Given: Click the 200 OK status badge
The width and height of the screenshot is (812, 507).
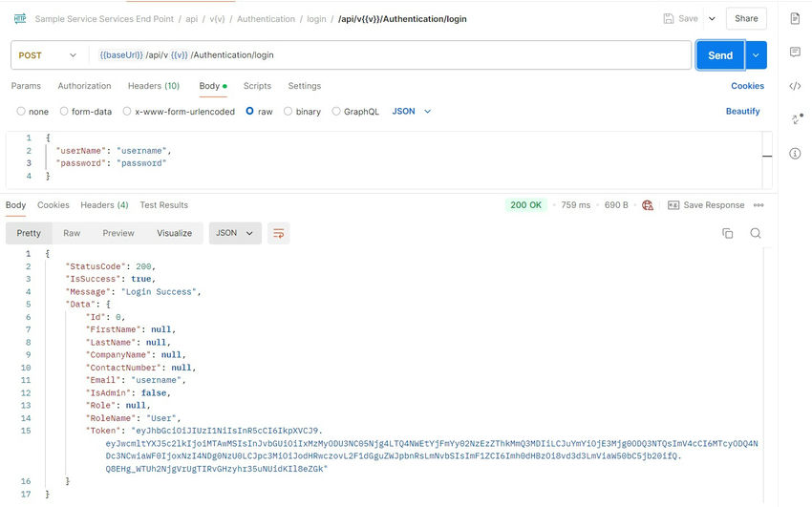Looking at the screenshot, I should click(x=525, y=205).
